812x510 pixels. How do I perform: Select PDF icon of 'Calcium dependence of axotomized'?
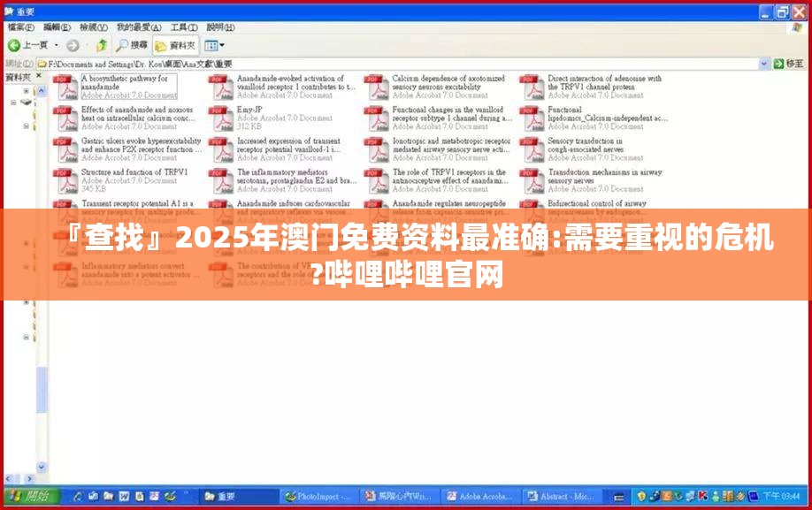click(377, 87)
